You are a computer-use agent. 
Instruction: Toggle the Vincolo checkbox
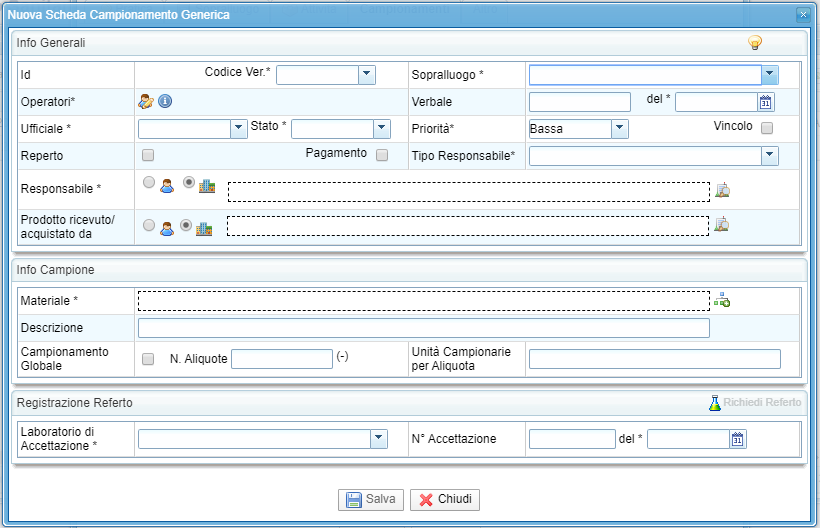click(767, 128)
